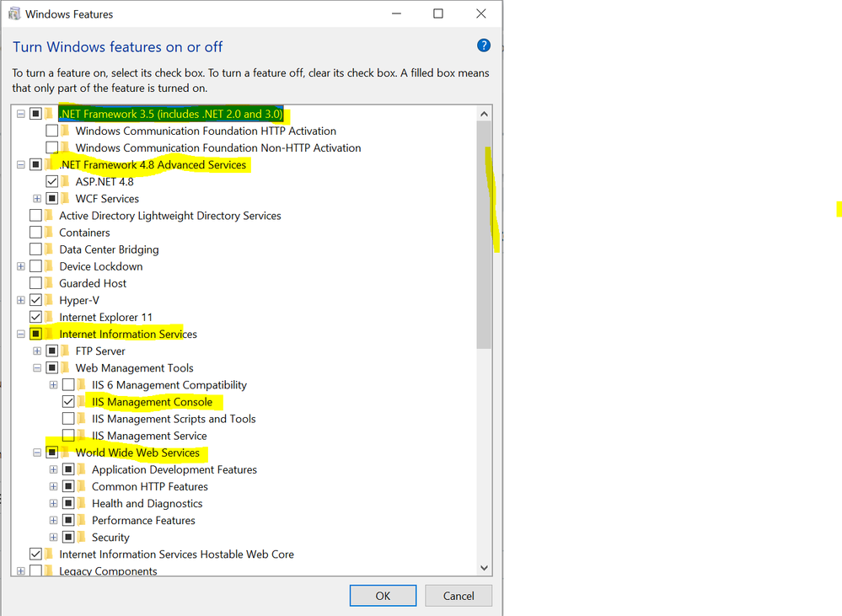Expand the WCF Services node
The image size is (842, 616).
[x=37, y=199]
